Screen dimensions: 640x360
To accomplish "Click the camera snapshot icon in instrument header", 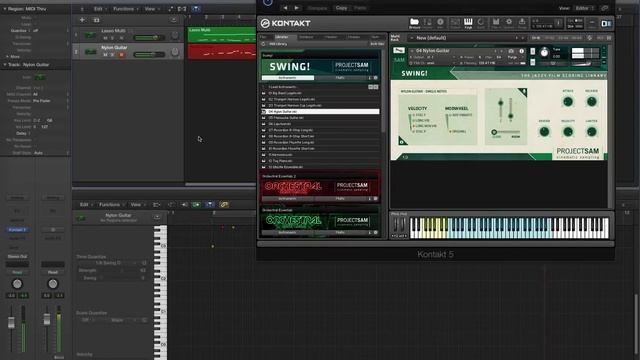I will 511,51.
